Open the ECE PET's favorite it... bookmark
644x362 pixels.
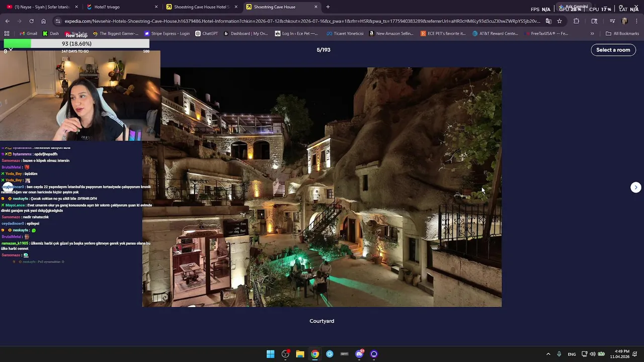443,34
